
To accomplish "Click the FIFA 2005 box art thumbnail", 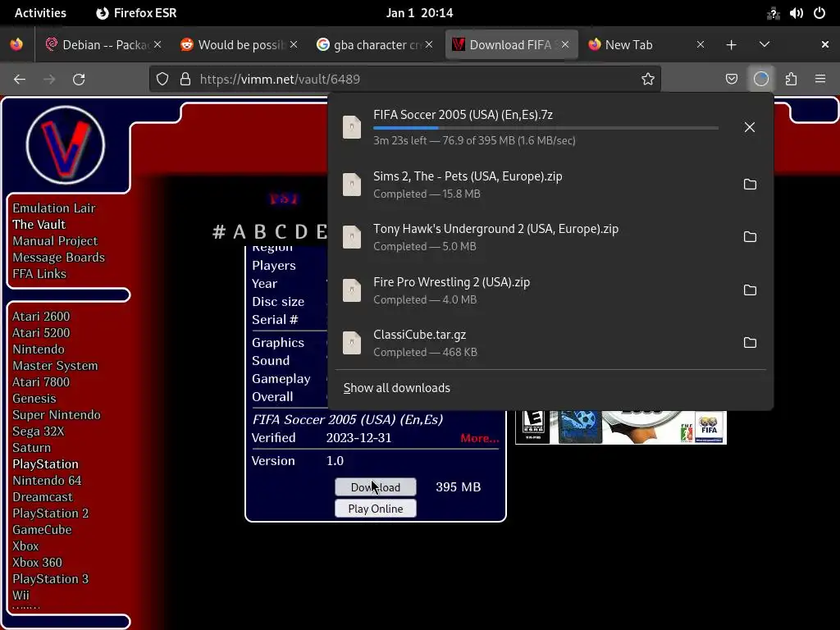I will [x=620, y=427].
